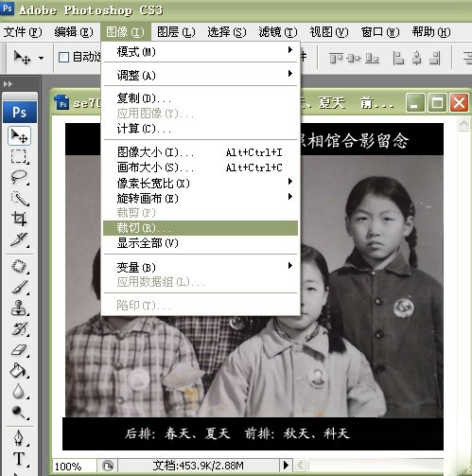
Task: Select the Horizontal Type tool
Action: (19, 459)
